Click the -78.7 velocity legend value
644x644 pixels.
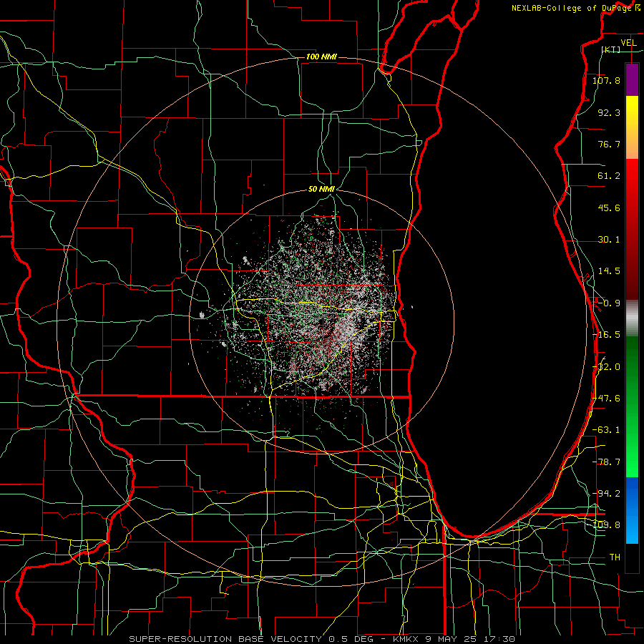point(606,462)
